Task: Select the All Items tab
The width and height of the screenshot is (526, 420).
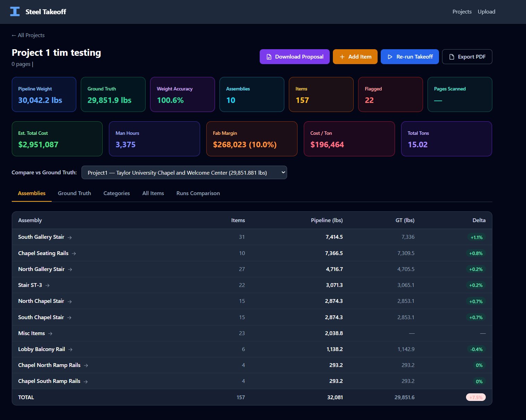Action: click(x=153, y=193)
